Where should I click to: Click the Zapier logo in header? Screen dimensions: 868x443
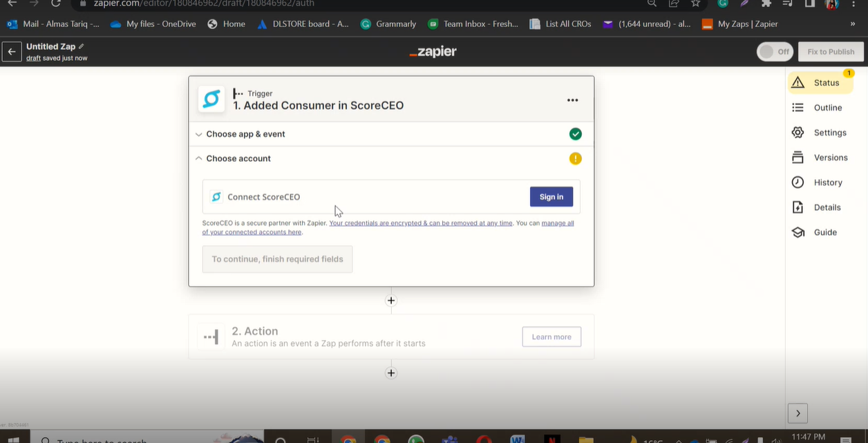coord(433,52)
